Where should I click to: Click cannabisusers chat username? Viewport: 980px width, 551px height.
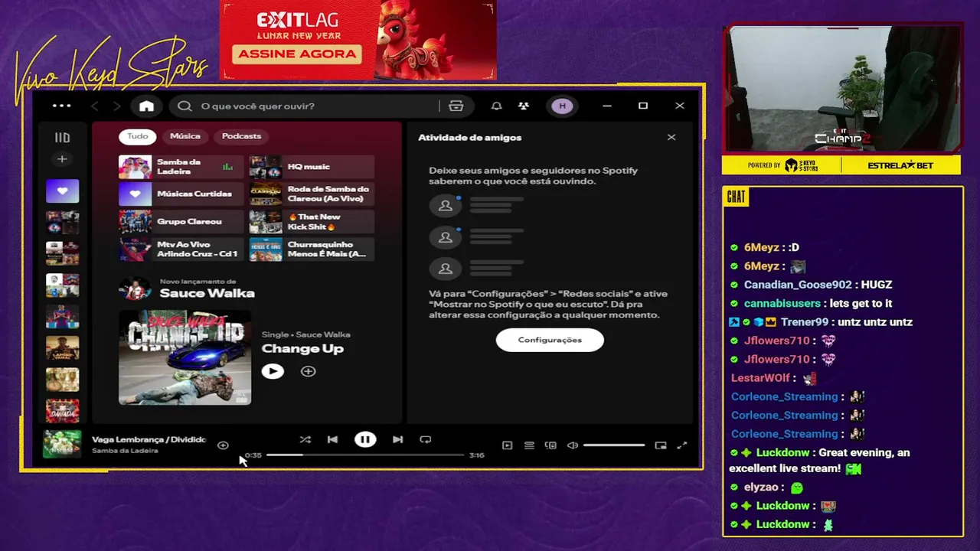pos(782,304)
